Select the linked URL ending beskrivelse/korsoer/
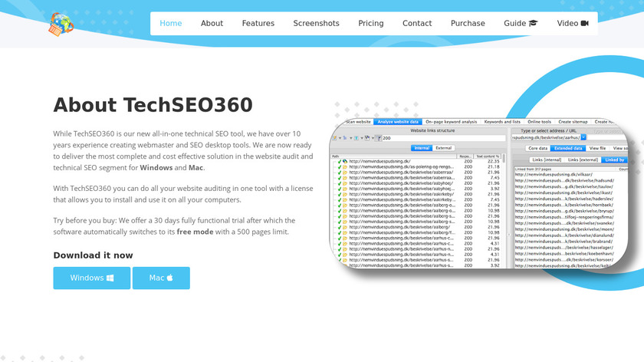Image resolution: width=644 pixels, height=362 pixels. [564, 260]
